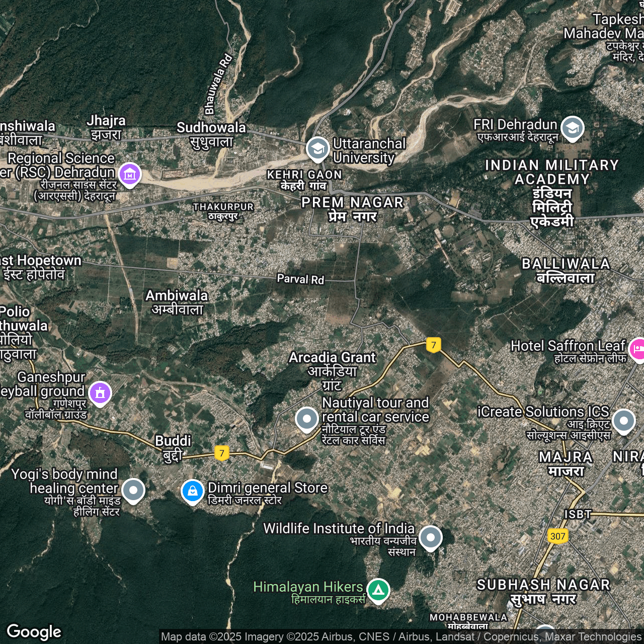This screenshot has width=644, height=644.
Task: Open the Regional Science Center museum marker
Action: [x=130, y=174]
